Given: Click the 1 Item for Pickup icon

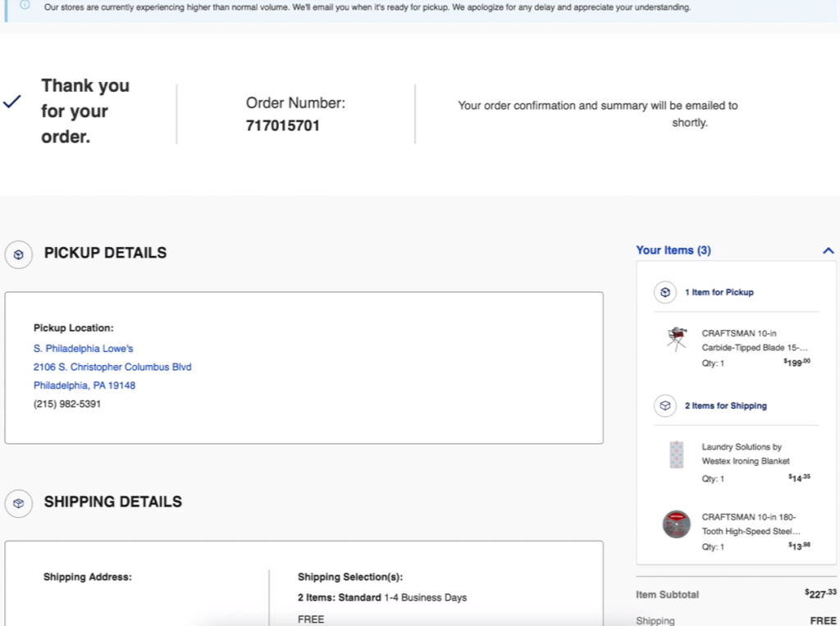Looking at the screenshot, I should (x=664, y=292).
